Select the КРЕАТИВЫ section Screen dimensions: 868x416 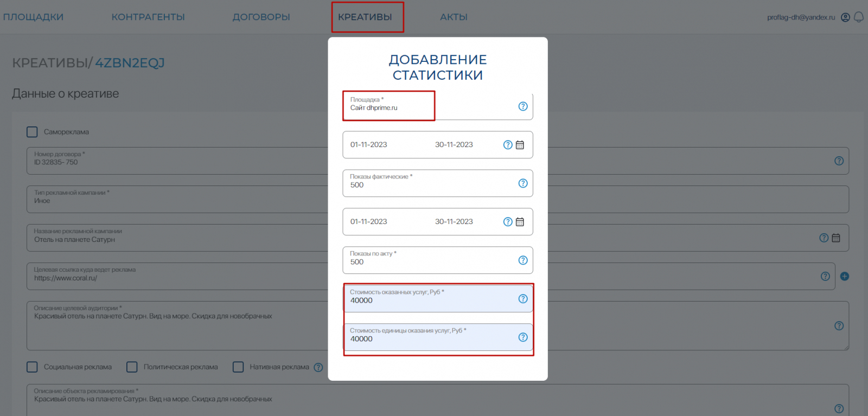pos(365,17)
